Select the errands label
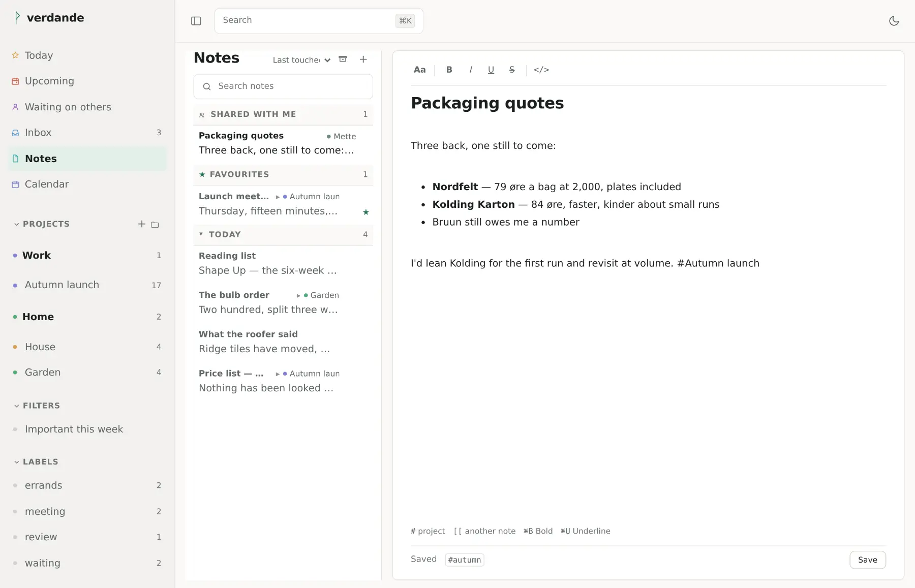The width and height of the screenshot is (915, 588). [x=87, y=485]
